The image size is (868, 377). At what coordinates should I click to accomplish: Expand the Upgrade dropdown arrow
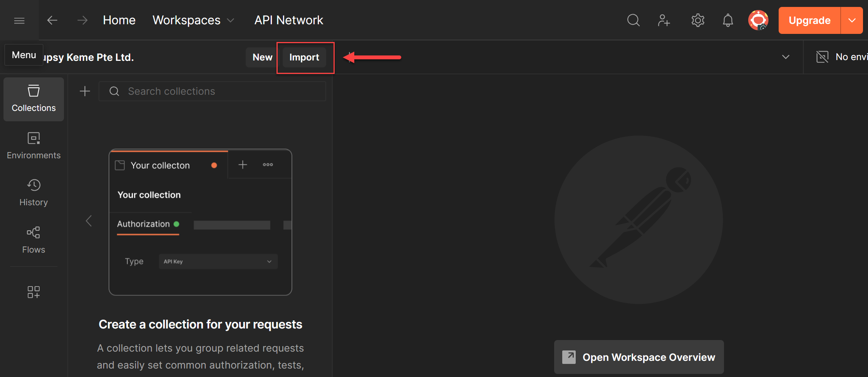point(852,20)
